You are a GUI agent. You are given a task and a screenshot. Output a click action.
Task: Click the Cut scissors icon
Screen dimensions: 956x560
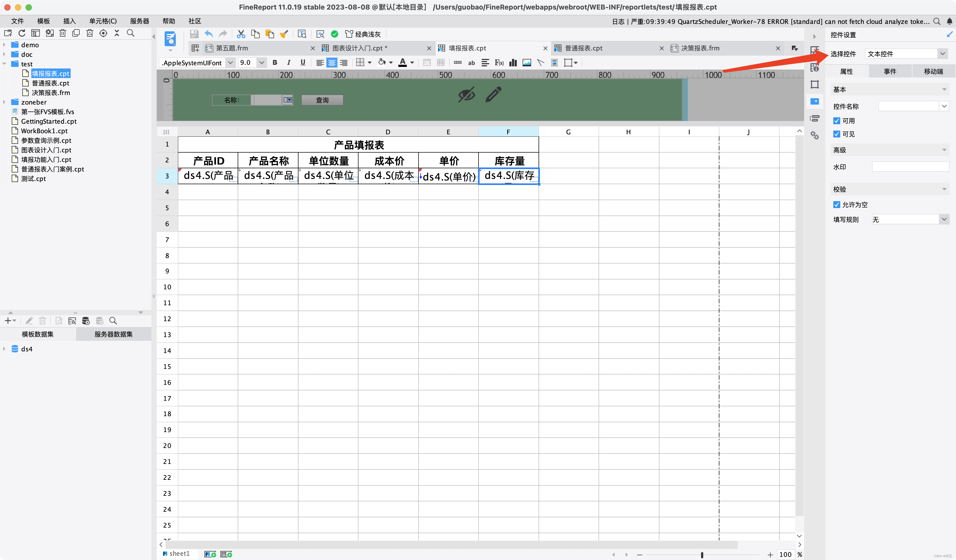coord(241,34)
